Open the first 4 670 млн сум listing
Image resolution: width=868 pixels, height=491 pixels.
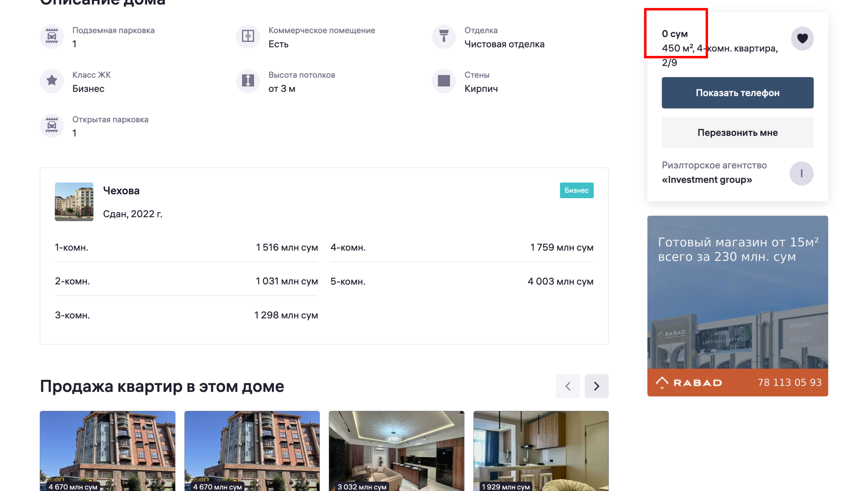107,451
